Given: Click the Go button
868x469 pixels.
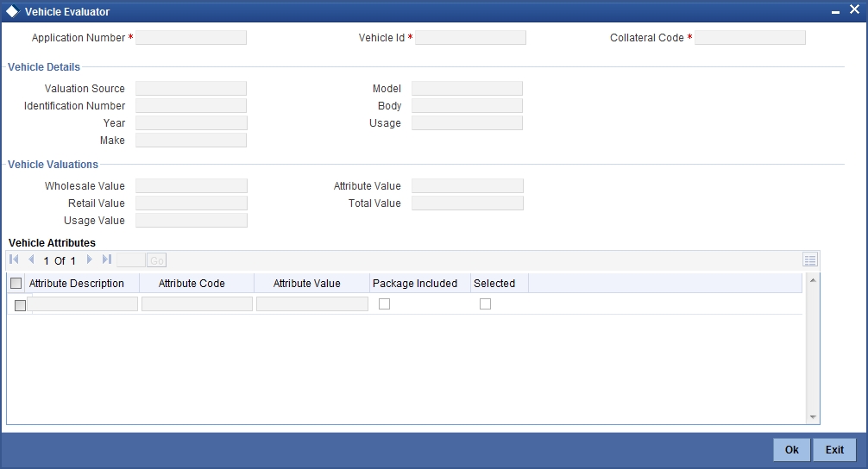Looking at the screenshot, I should [x=157, y=260].
